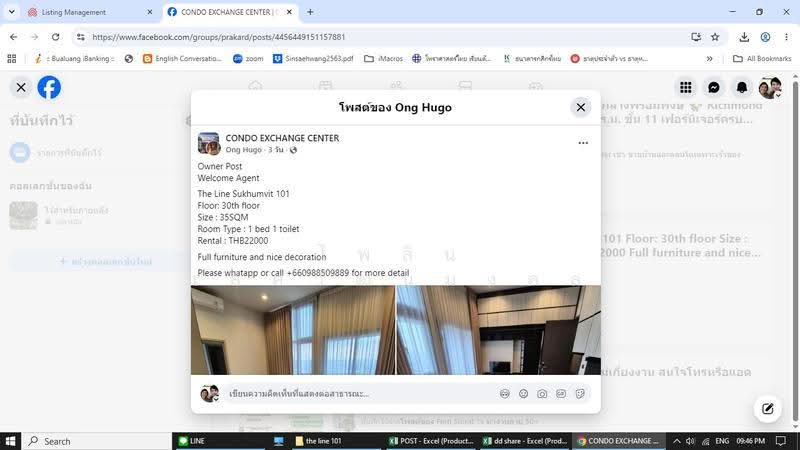This screenshot has width=800, height=450.
Task: Attach a photo using camera icon
Action: (542, 393)
